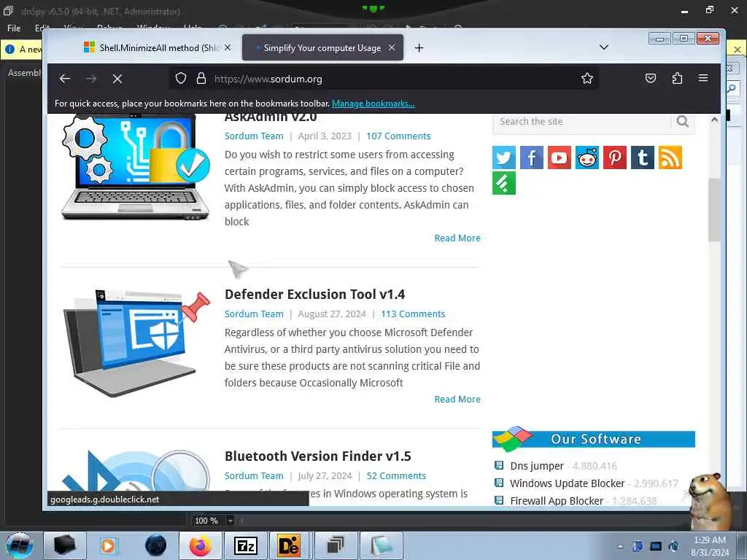Open the 113 Comments link
The width and height of the screenshot is (747, 560).
coord(413,314)
